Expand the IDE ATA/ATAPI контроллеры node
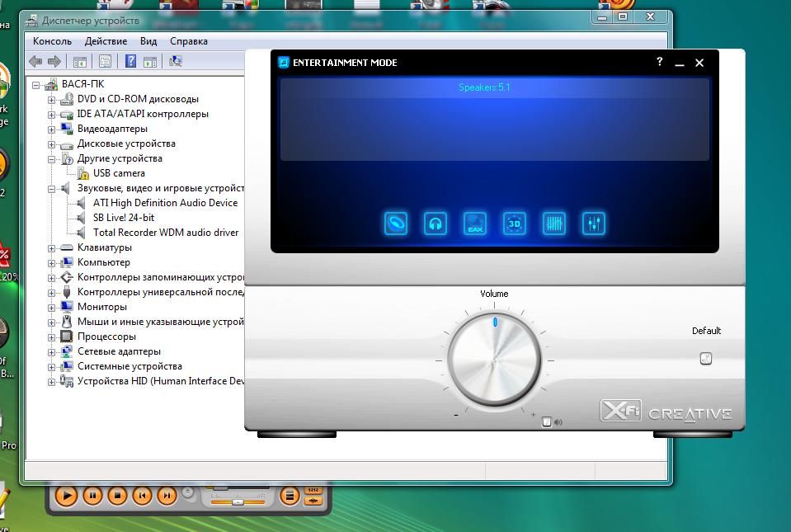The height and width of the screenshot is (532, 791). click(51, 115)
